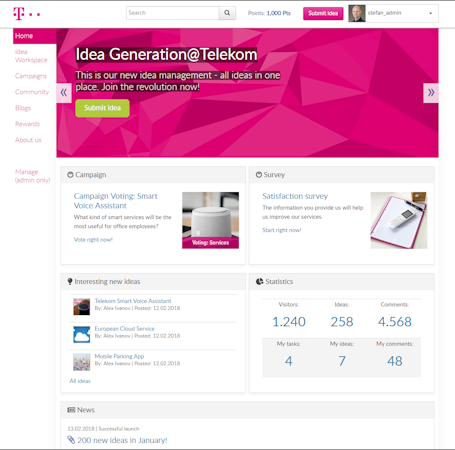Go to previous banner slide arrow
Image resolution: width=455 pixels, height=450 pixels.
click(64, 93)
